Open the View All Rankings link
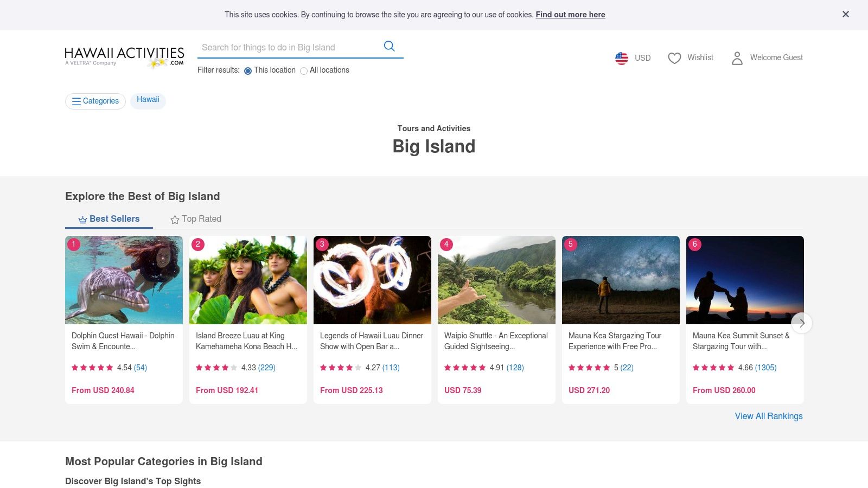 click(768, 416)
